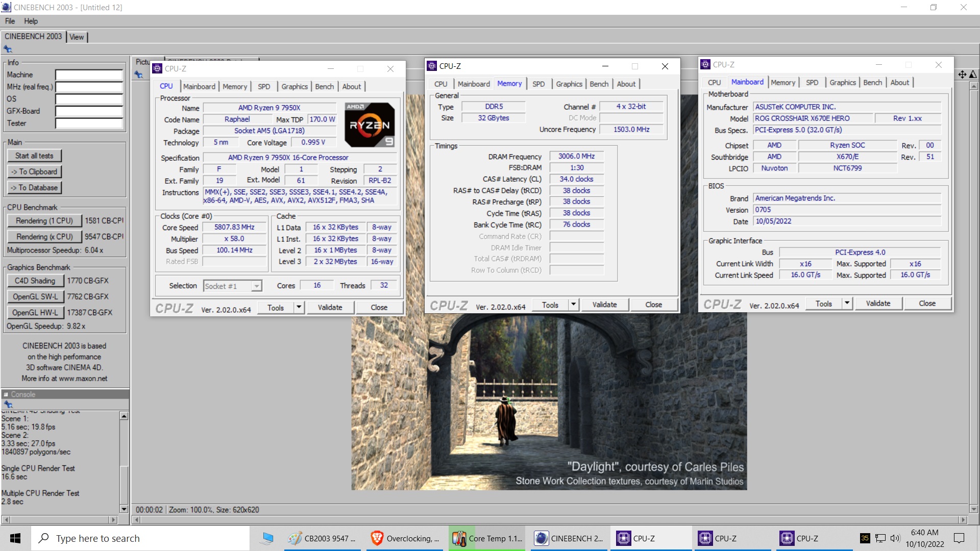
Task: Select the Bench tab in the Mainboard window
Action: coord(872,83)
